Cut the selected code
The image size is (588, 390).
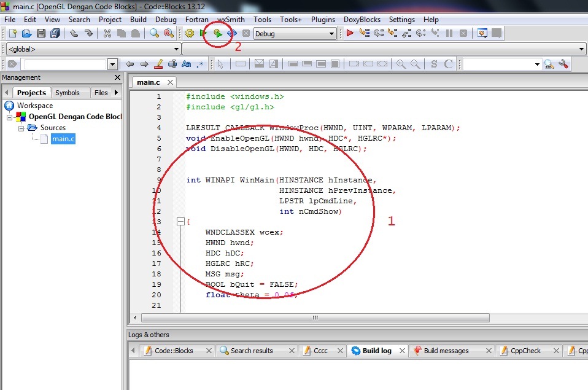click(108, 33)
